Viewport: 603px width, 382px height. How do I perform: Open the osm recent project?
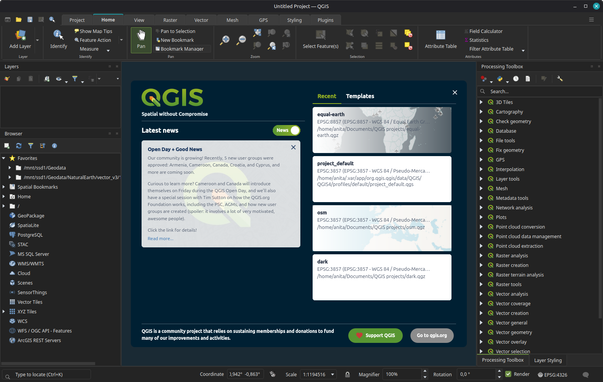pyautogui.click(x=382, y=228)
